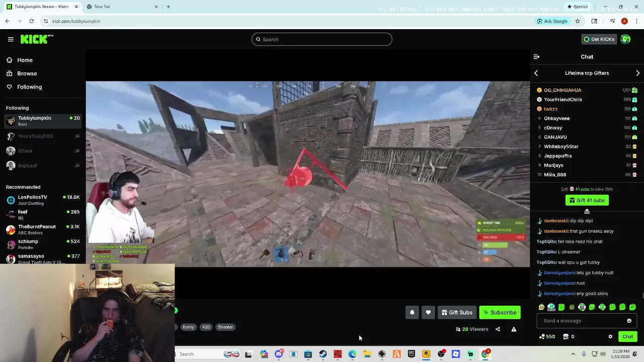This screenshot has width=644, height=362.
Task: Click the 'funny' stream tag
Action: coord(188,327)
